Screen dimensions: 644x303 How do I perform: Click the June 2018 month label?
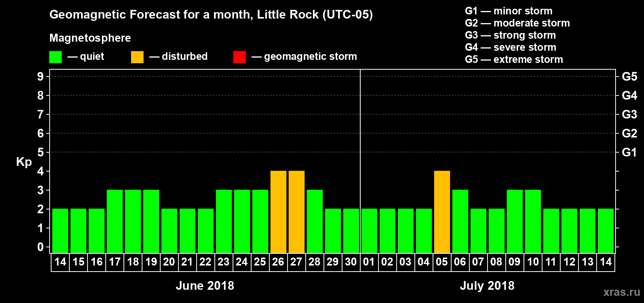point(205,286)
